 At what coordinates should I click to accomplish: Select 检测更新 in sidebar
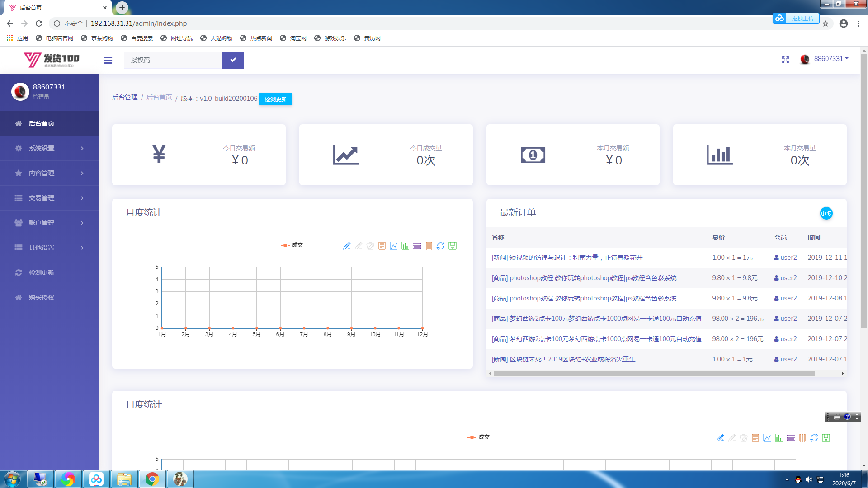pos(49,272)
